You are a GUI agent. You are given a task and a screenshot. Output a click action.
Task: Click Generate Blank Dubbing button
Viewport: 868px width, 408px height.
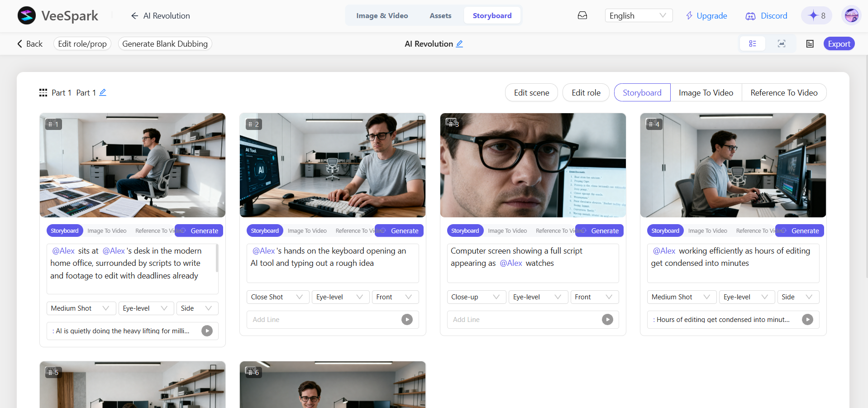tap(165, 44)
